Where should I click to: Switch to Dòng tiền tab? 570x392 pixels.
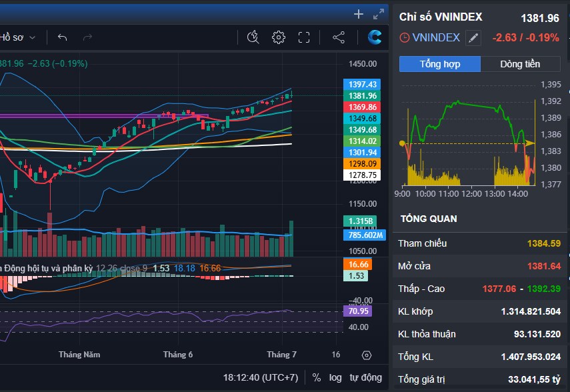point(520,64)
